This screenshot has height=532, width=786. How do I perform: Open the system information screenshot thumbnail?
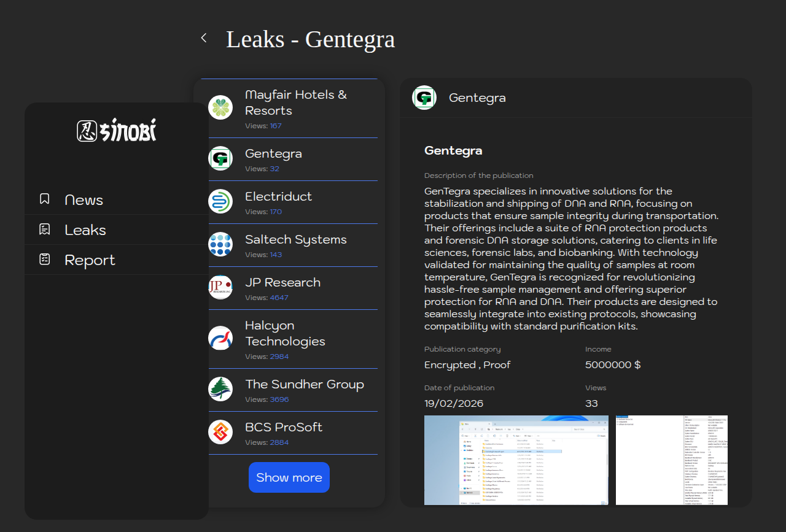(x=671, y=460)
